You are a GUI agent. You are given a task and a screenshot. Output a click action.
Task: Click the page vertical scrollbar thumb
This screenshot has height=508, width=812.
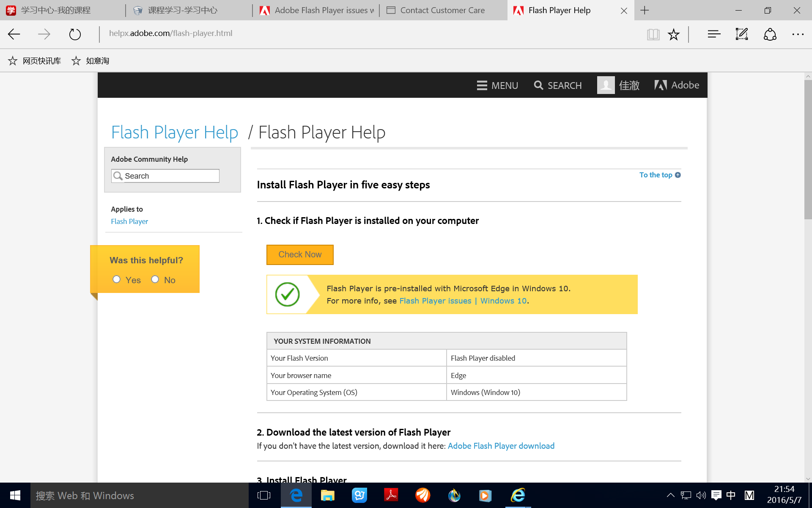(x=808, y=150)
